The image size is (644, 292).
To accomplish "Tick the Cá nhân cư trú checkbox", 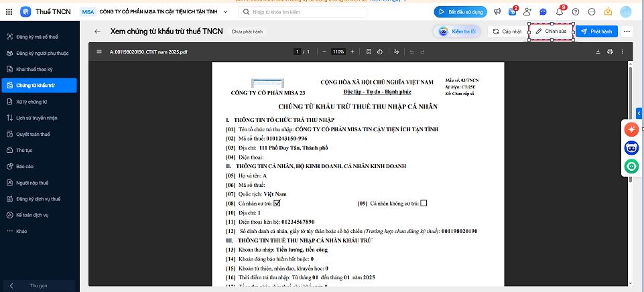I will pos(277,203).
